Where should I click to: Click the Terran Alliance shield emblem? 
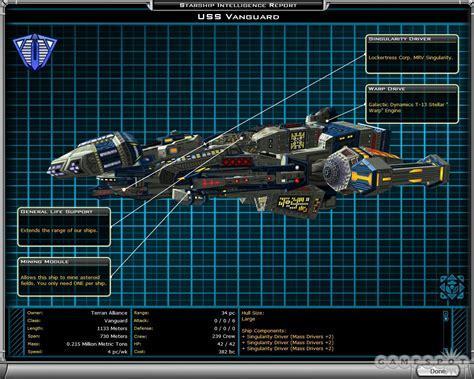click(x=35, y=52)
